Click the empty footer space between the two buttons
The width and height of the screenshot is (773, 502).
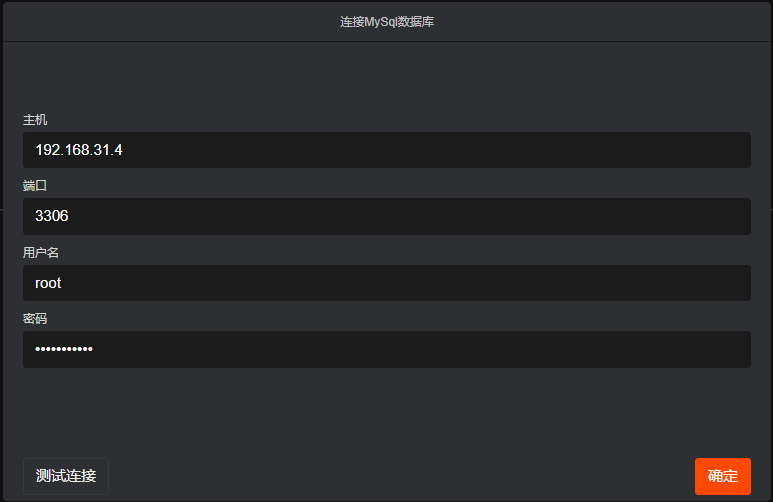pyautogui.click(x=400, y=476)
